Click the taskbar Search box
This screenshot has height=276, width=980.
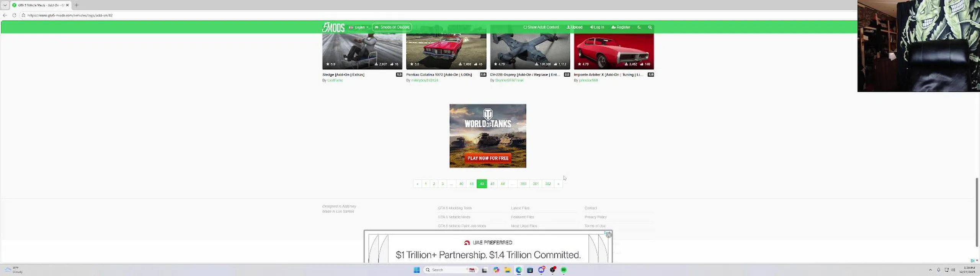[451, 270]
